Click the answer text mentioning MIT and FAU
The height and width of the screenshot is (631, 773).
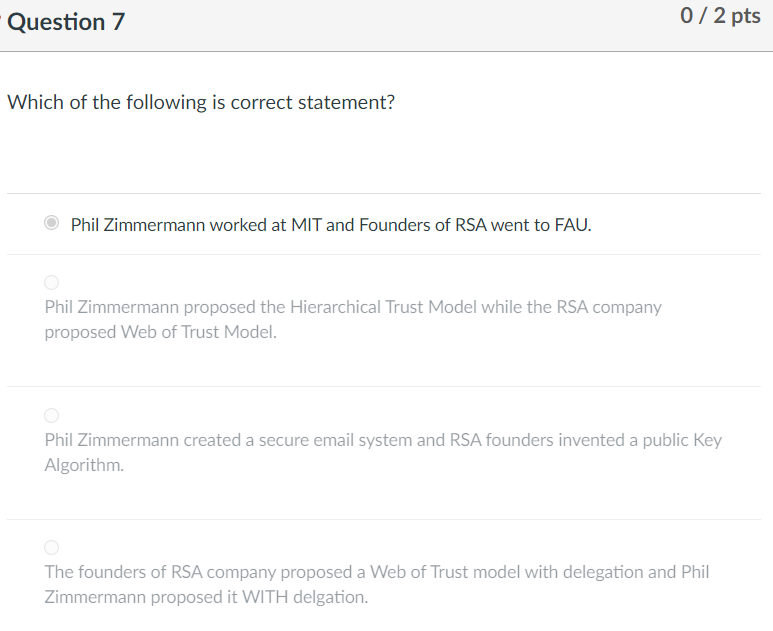330,225
